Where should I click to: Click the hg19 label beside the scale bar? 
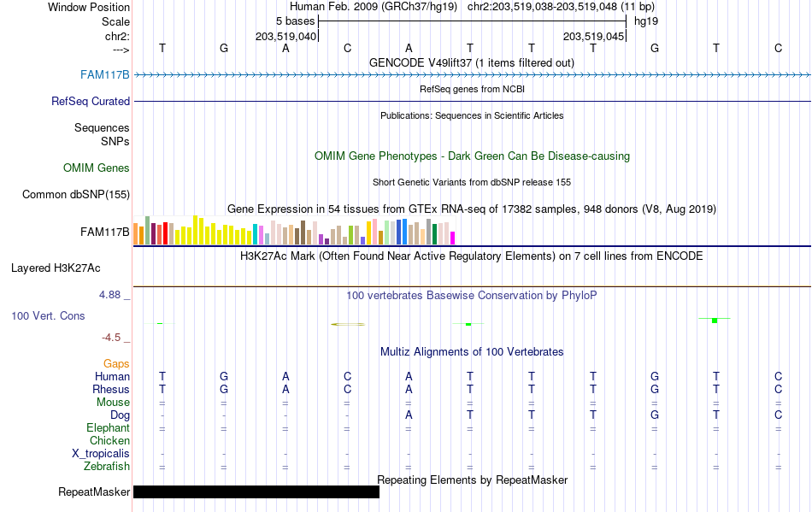646,21
